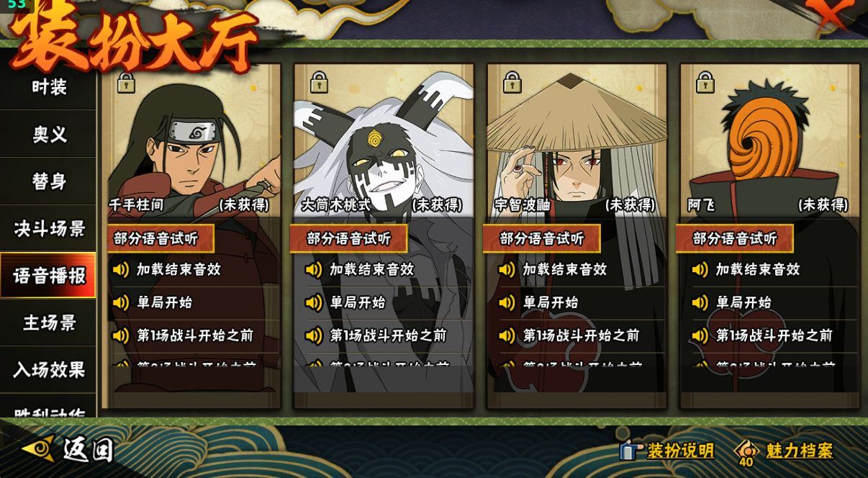Click the lock icon on 千手柱间 card
868x478 pixels.
[126, 82]
